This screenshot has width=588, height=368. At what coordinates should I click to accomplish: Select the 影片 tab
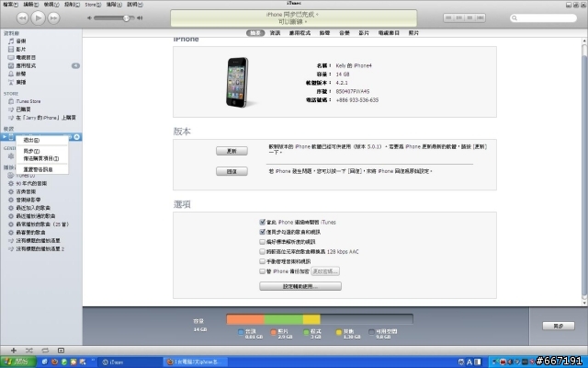pyautogui.click(x=364, y=33)
